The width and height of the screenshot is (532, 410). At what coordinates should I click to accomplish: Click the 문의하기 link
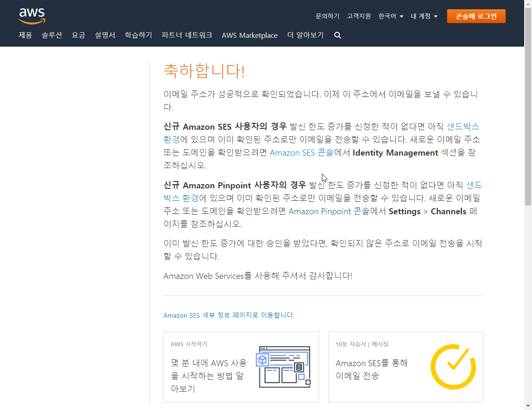[327, 16]
